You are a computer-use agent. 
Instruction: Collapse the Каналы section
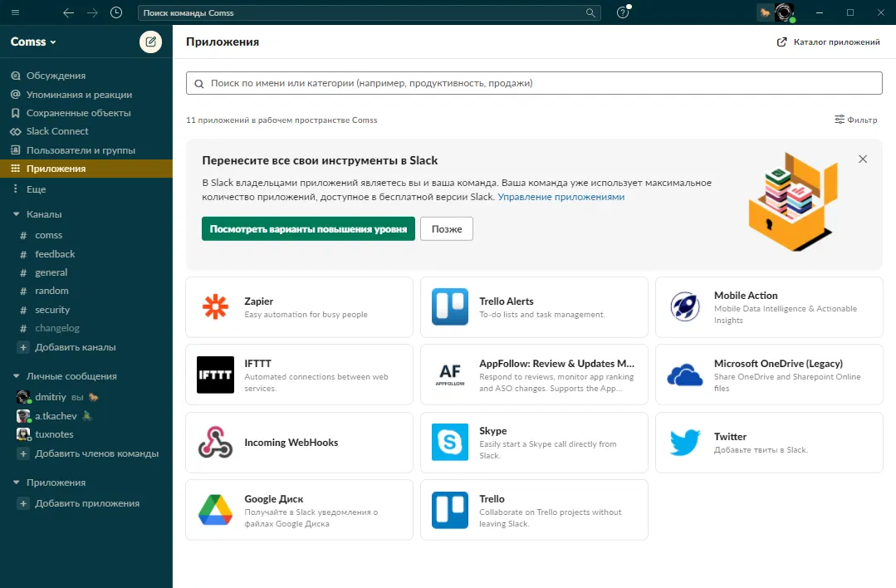(x=16, y=214)
